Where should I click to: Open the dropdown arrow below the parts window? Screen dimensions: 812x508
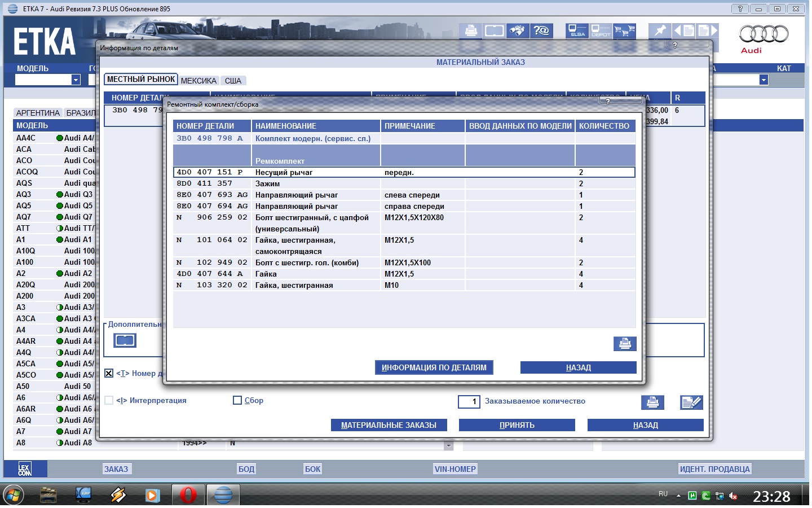point(449,445)
